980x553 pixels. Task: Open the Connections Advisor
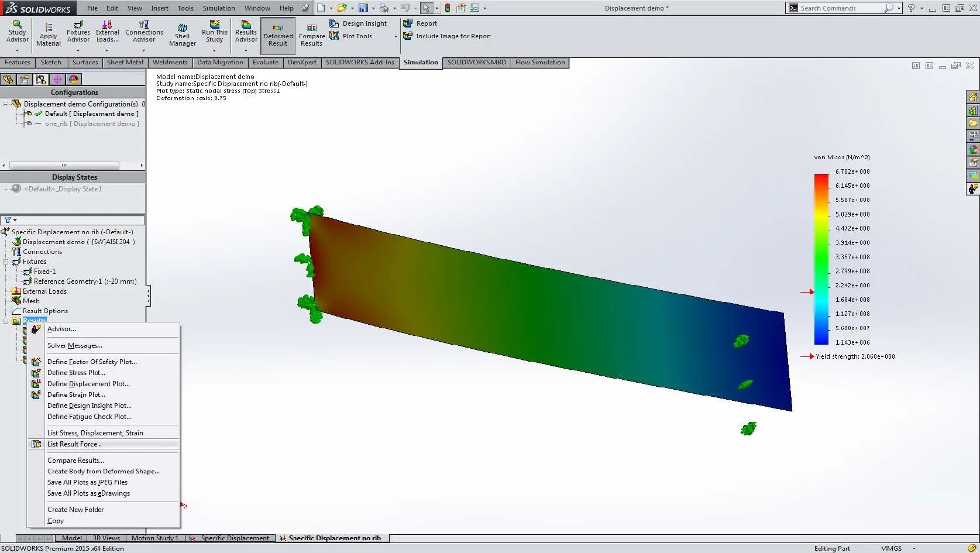pos(144,32)
